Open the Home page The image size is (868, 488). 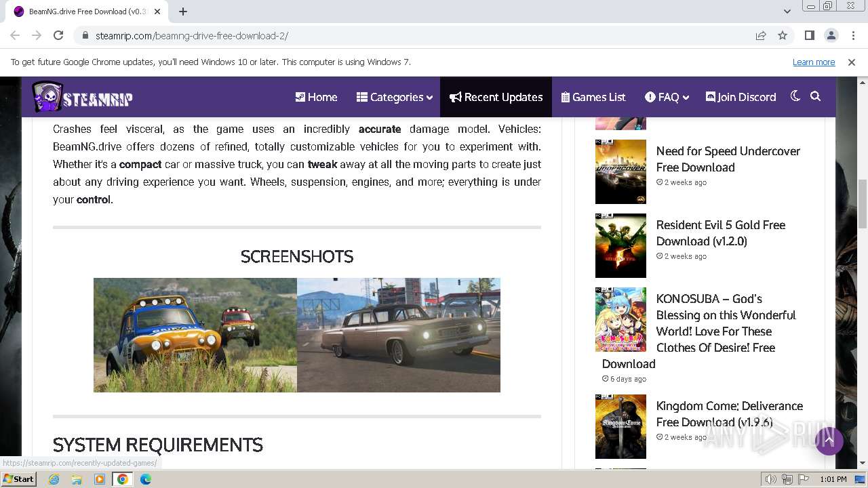click(316, 97)
